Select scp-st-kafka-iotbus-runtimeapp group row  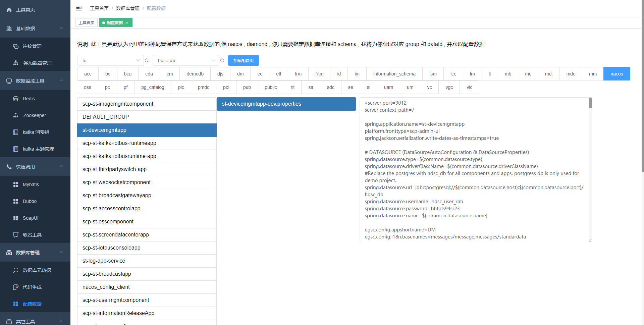147,143
